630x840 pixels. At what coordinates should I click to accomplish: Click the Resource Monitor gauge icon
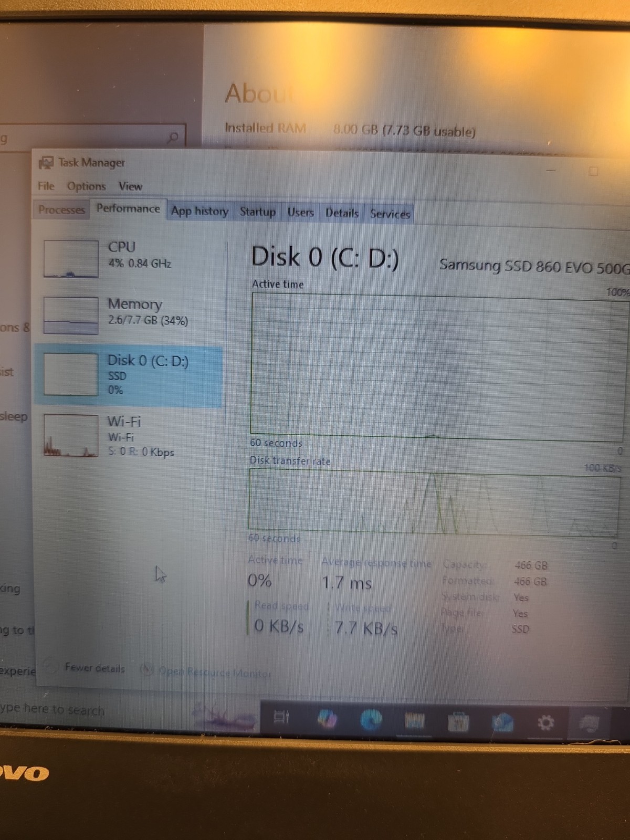coord(148,670)
